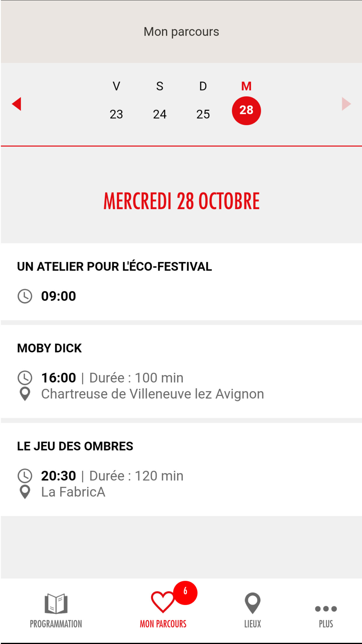Tap the location pin beside La FabricA

point(25,492)
